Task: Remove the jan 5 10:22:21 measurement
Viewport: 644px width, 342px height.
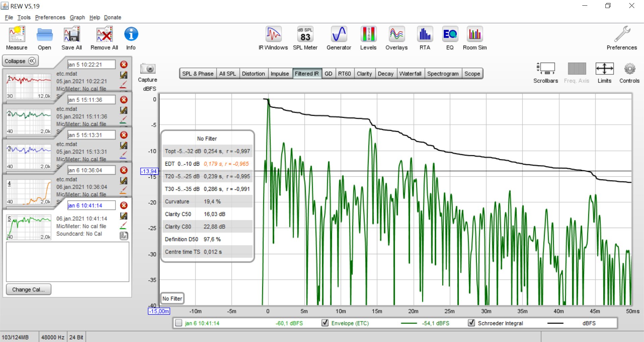Action: click(x=124, y=64)
